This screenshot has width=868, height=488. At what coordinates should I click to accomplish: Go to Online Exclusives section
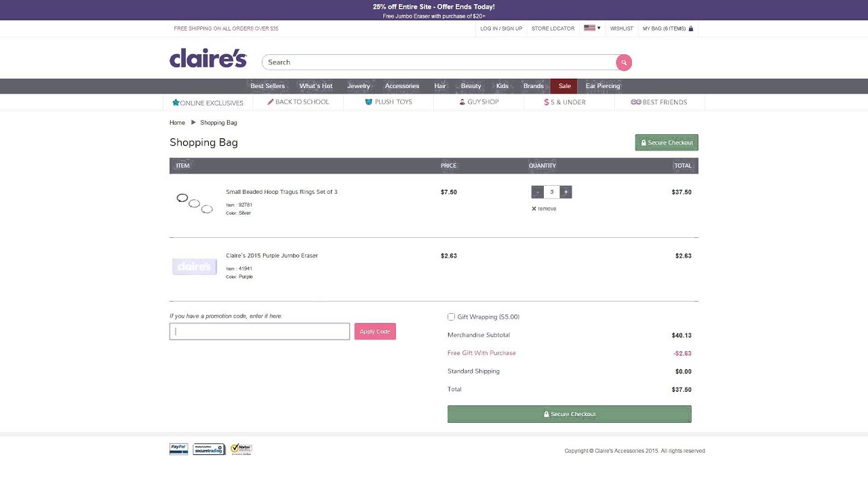208,102
